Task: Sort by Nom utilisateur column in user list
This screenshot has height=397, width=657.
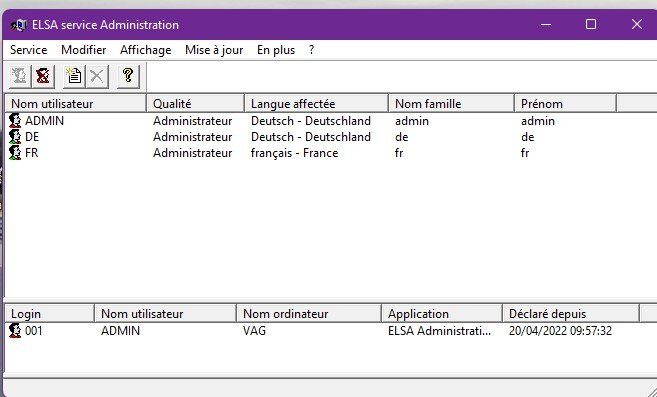Action: coord(75,104)
